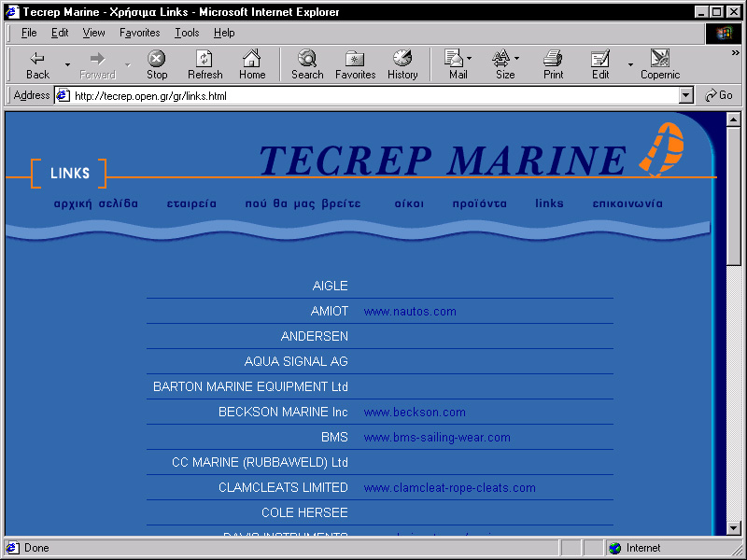747x560 pixels.
Task: Open the Edit button dropdown arrow
Action: pos(630,64)
